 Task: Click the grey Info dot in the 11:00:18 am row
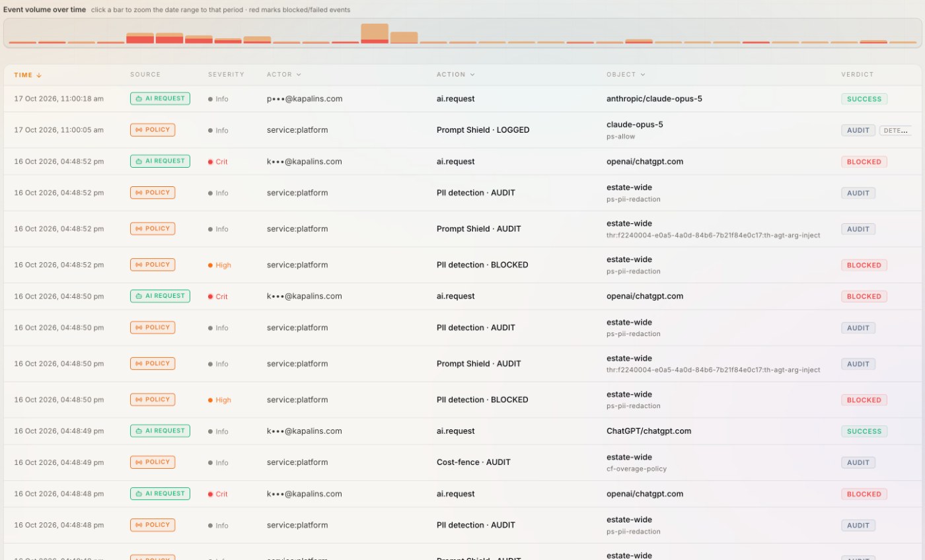click(x=210, y=99)
